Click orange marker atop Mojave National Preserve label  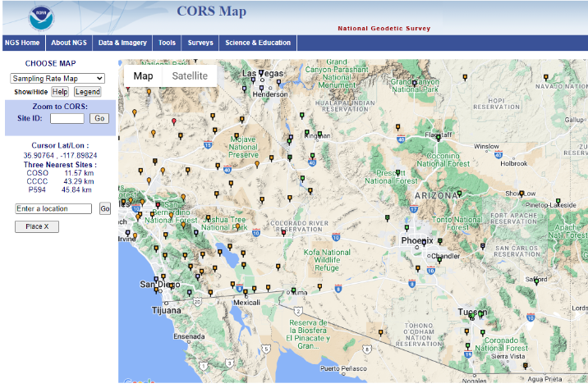[x=237, y=136]
